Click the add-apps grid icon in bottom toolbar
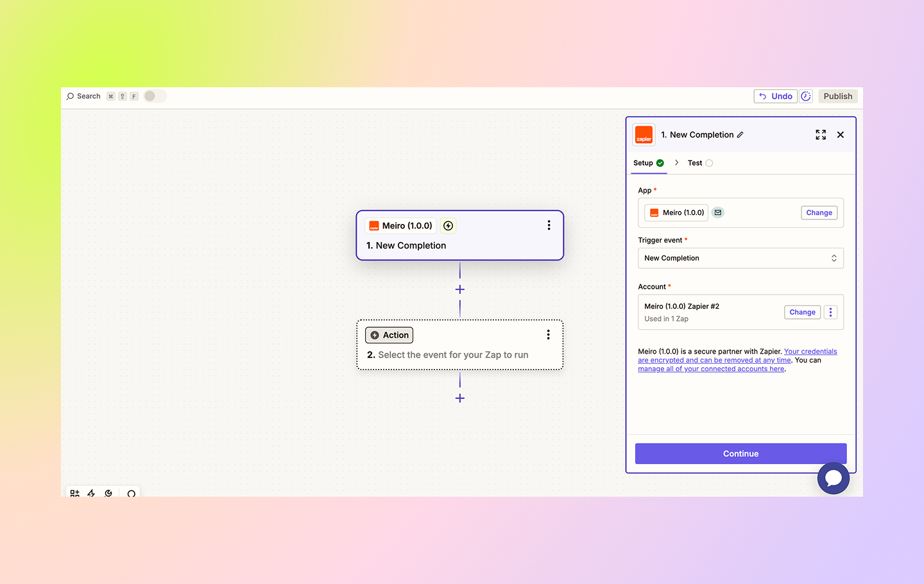The image size is (924, 584). [75, 494]
